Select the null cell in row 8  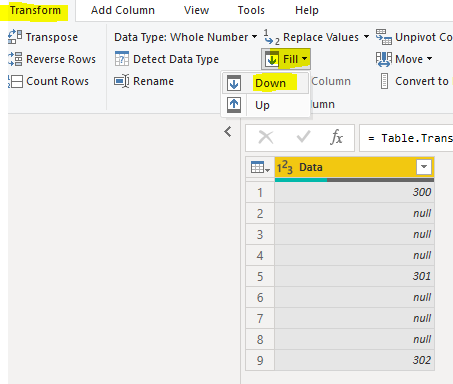coord(355,339)
